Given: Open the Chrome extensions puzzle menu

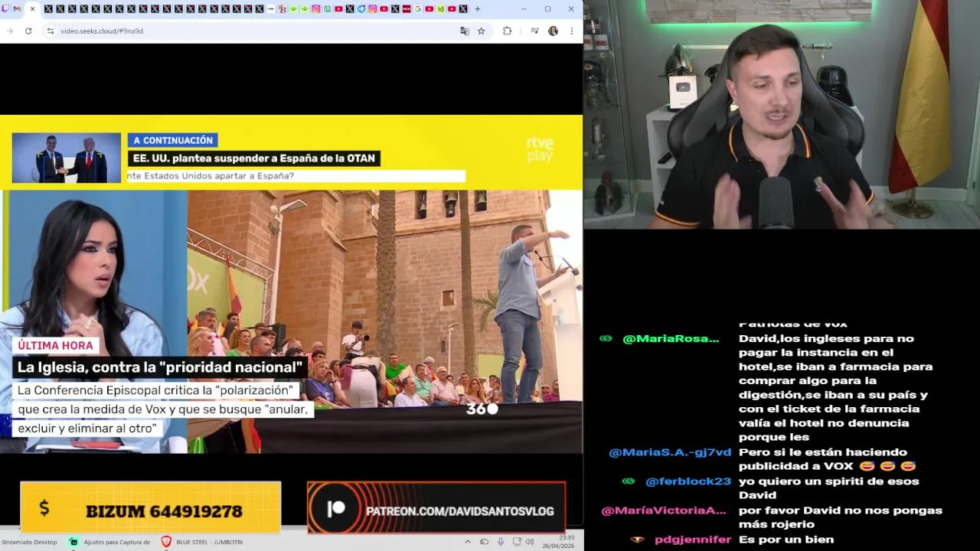Looking at the screenshot, I should 507,31.
